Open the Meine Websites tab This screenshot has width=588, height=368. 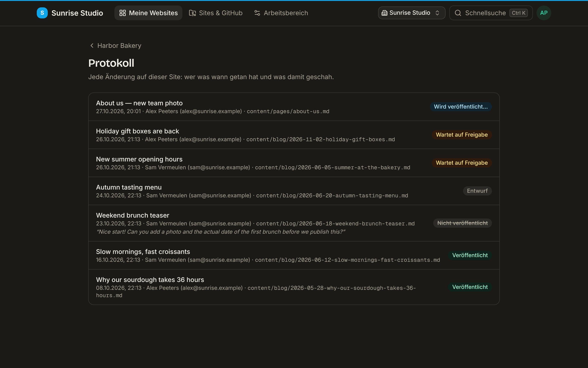pyautogui.click(x=148, y=13)
